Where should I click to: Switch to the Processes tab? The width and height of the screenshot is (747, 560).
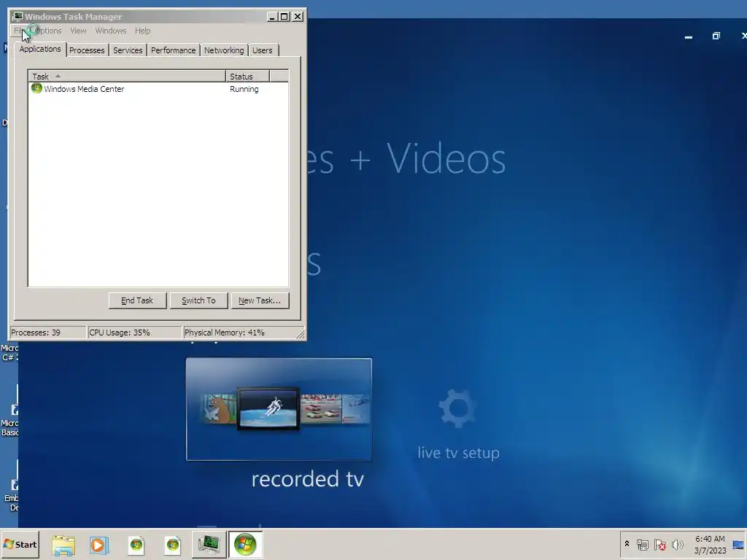(87, 50)
